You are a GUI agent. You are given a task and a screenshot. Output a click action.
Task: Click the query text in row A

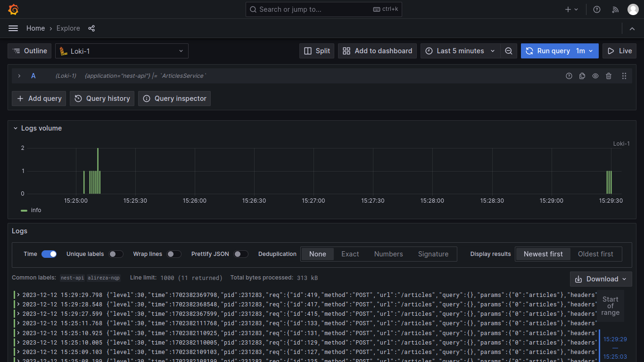(x=145, y=76)
